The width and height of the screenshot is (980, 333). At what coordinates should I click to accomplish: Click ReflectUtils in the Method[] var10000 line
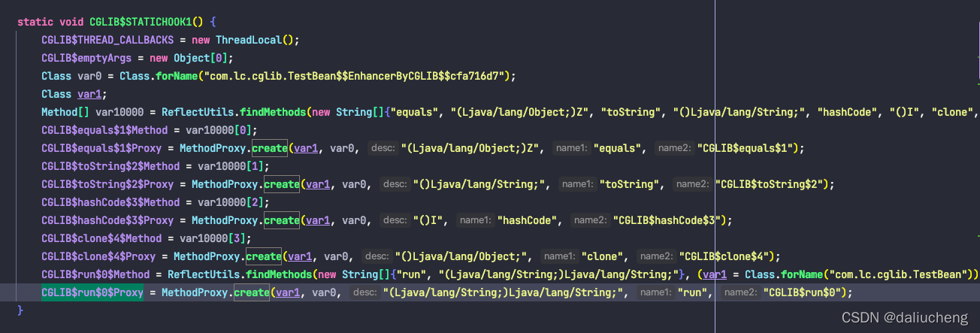[x=198, y=112]
